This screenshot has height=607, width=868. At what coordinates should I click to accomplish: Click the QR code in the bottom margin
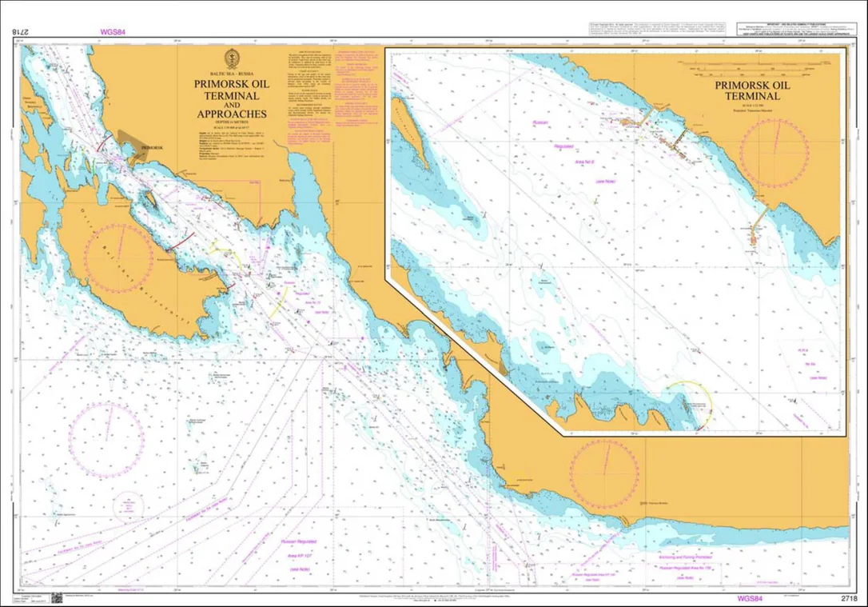57,598
